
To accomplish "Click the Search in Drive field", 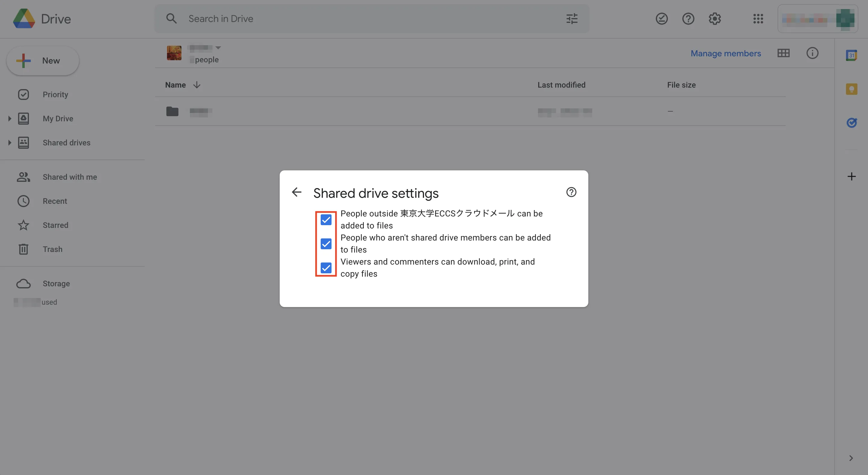I will tap(337, 19).
